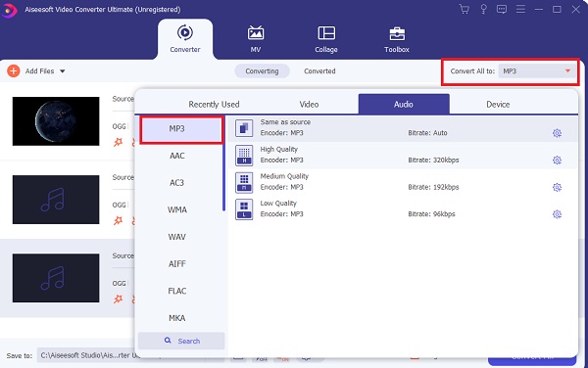Switch to the Converter tab
Viewport: 588px width, 368px height.
[185, 39]
